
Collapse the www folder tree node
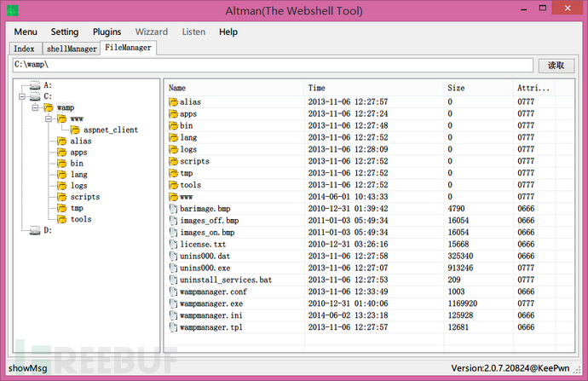coord(49,119)
